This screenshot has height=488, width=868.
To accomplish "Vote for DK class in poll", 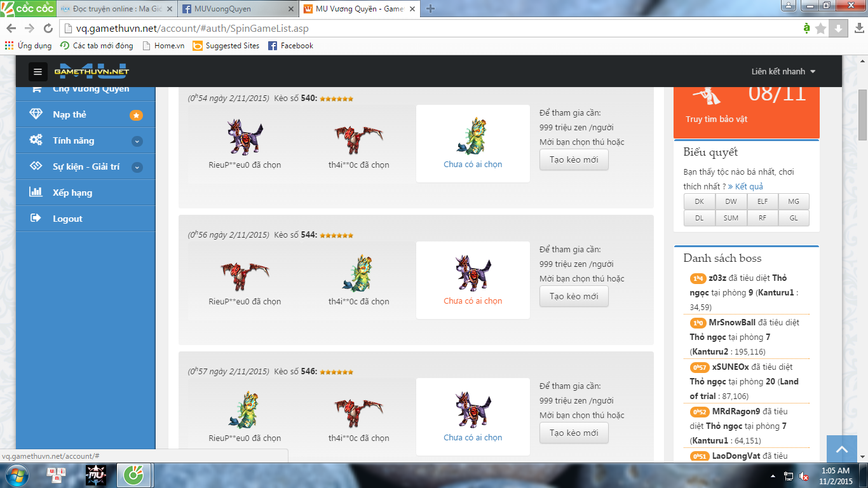I will 699,201.
